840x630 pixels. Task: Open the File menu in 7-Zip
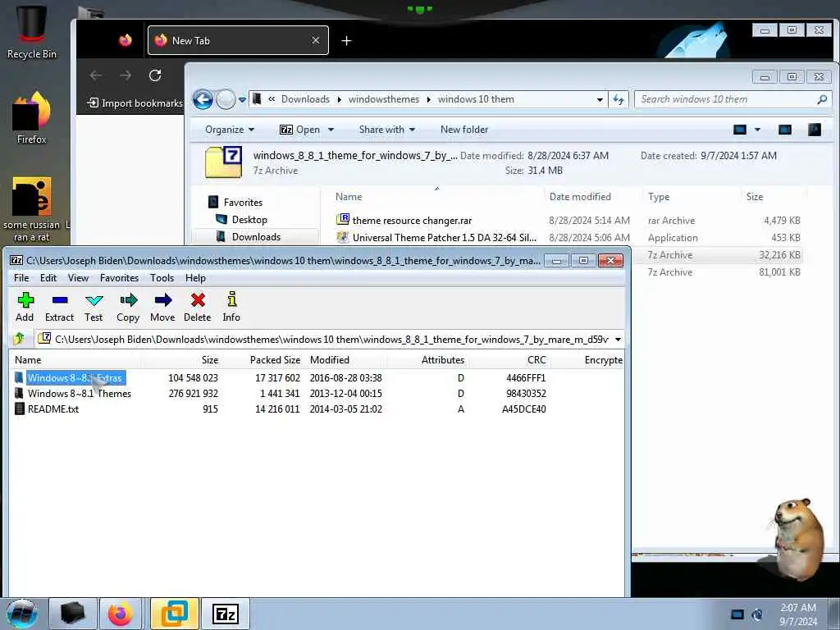[21, 277]
